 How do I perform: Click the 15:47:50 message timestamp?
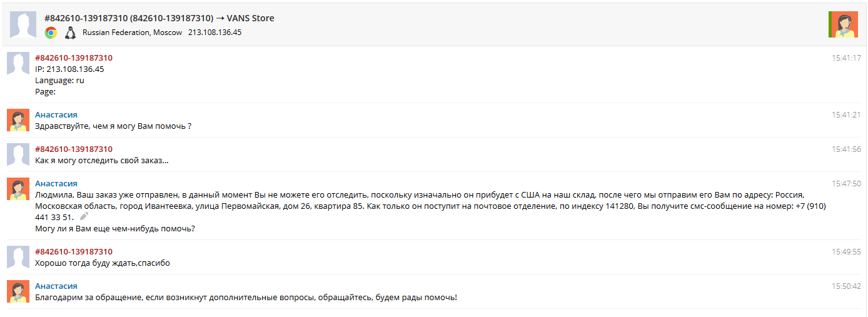(846, 184)
